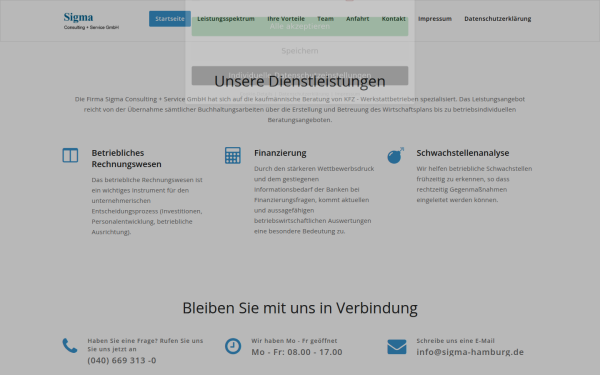
Task: Click the Sigma Consulting + Service logo
Action: tap(91, 21)
